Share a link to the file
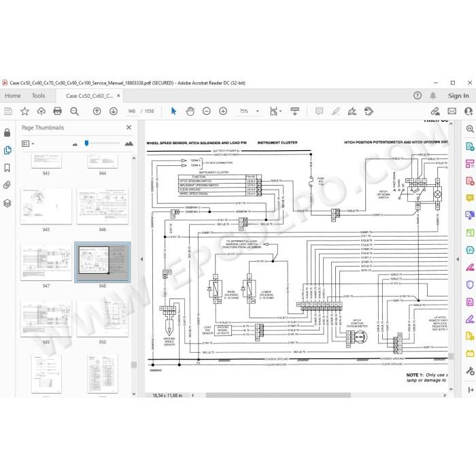The height and width of the screenshot is (476, 476). [435, 111]
